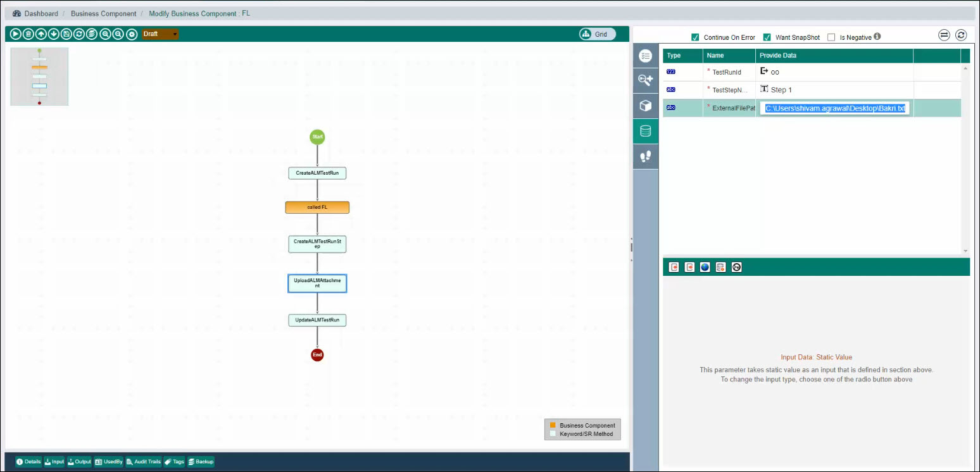
Task: Click the cube icon in side panel
Action: coord(645,106)
